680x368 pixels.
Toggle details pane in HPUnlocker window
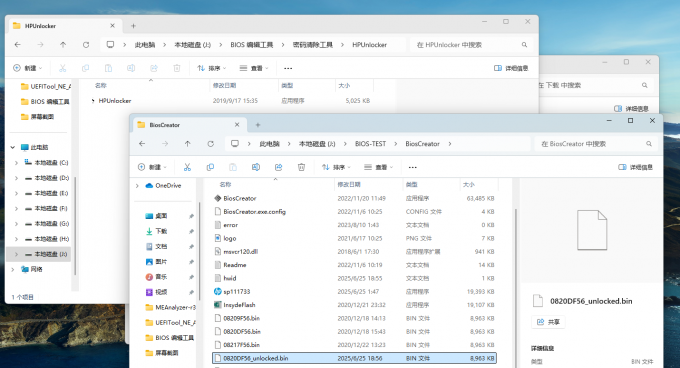point(511,68)
